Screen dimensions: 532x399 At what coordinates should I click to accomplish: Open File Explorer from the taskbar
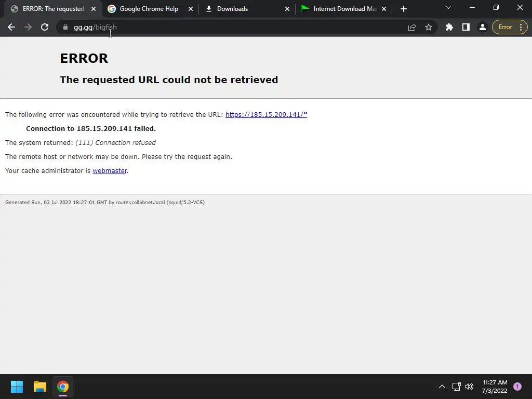39,387
